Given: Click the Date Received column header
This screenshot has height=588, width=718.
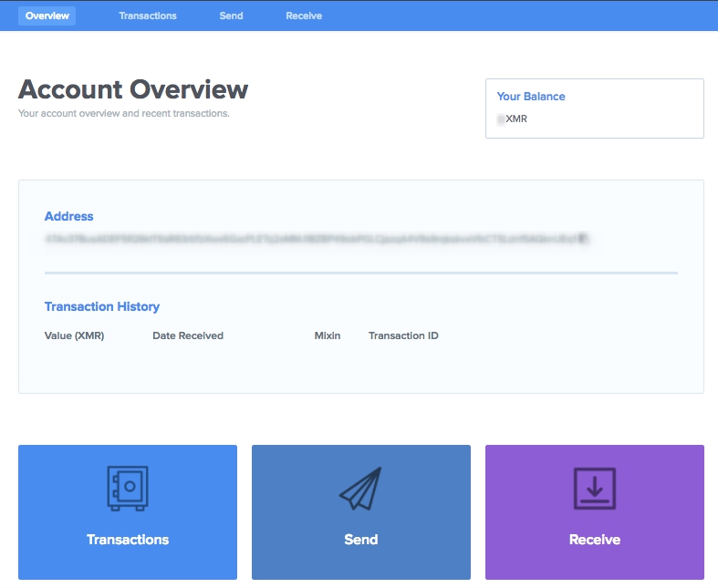Looking at the screenshot, I should click(x=188, y=335).
